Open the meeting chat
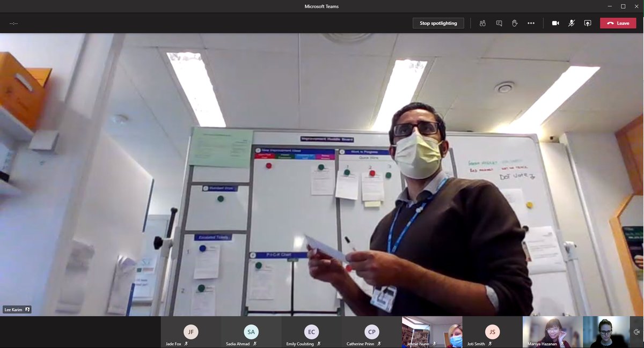The height and width of the screenshot is (348, 644). pyautogui.click(x=499, y=23)
